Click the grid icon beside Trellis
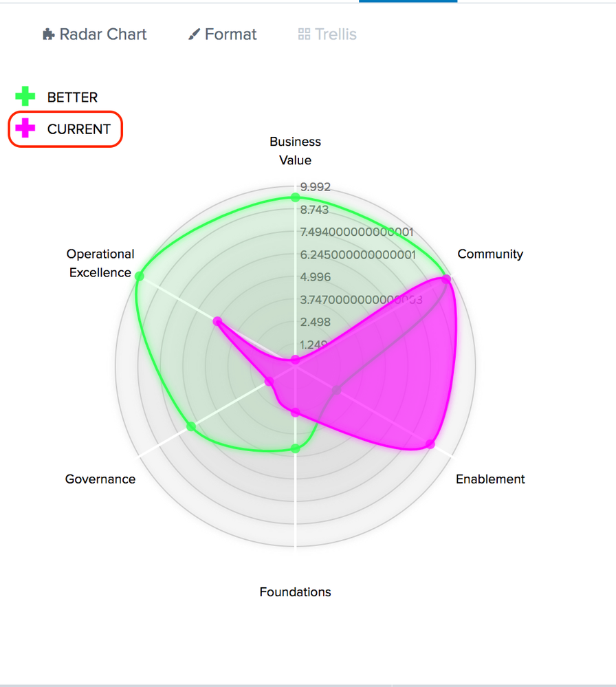 click(x=304, y=34)
